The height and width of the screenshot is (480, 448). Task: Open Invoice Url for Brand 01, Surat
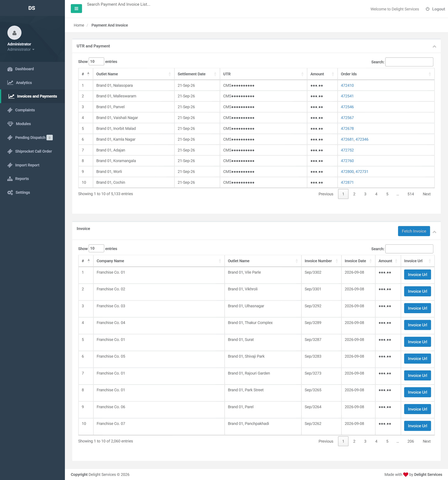[417, 342]
